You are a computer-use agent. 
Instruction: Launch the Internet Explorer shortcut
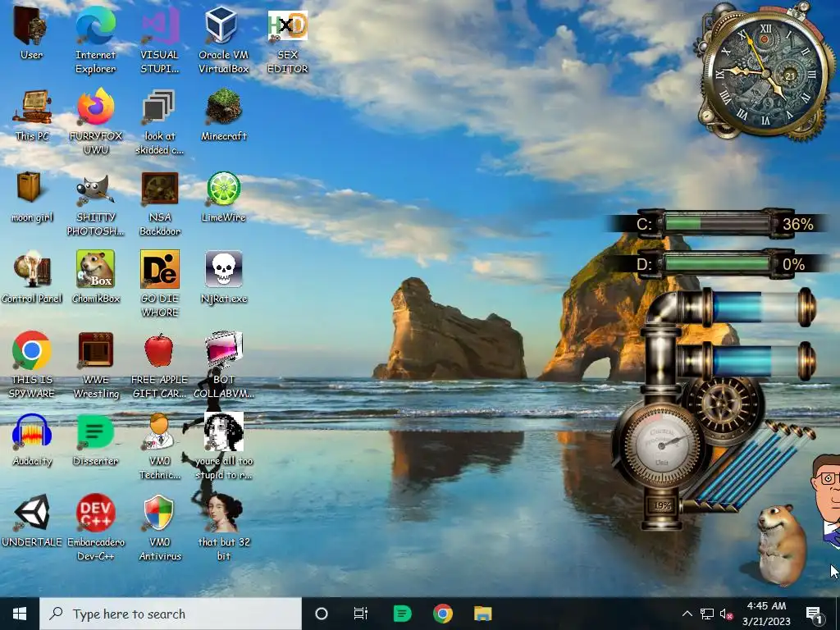(x=95, y=40)
